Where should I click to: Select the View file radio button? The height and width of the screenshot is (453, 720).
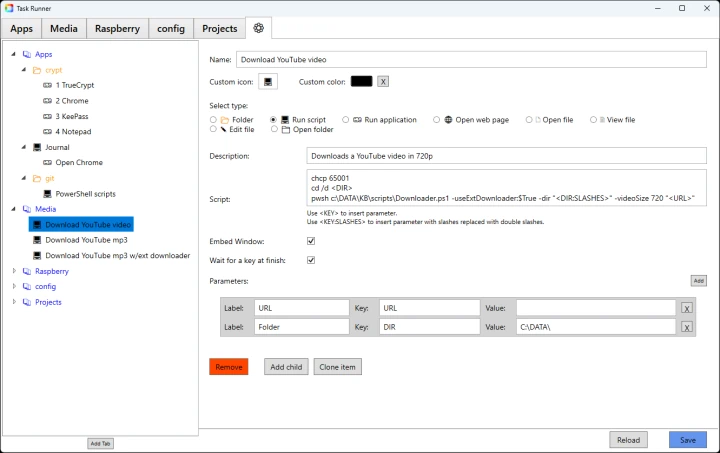[593, 119]
